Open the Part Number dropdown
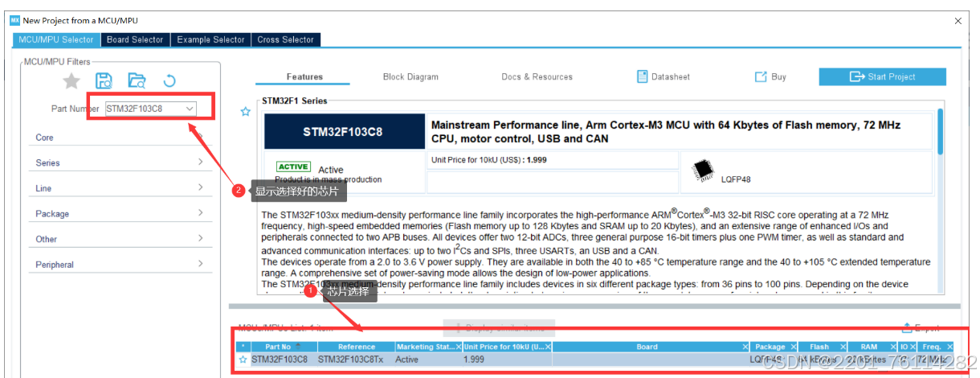Screen dimensions: 980x378 [x=190, y=108]
